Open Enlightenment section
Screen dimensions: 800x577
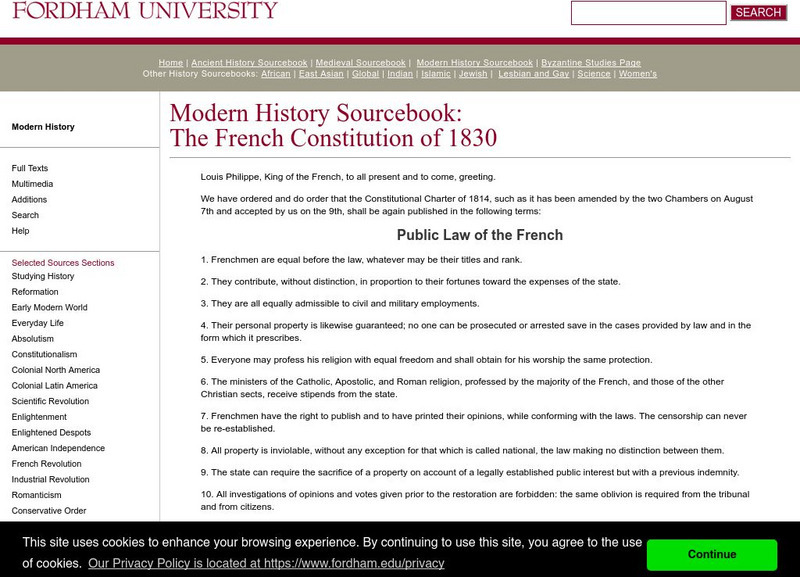point(39,417)
